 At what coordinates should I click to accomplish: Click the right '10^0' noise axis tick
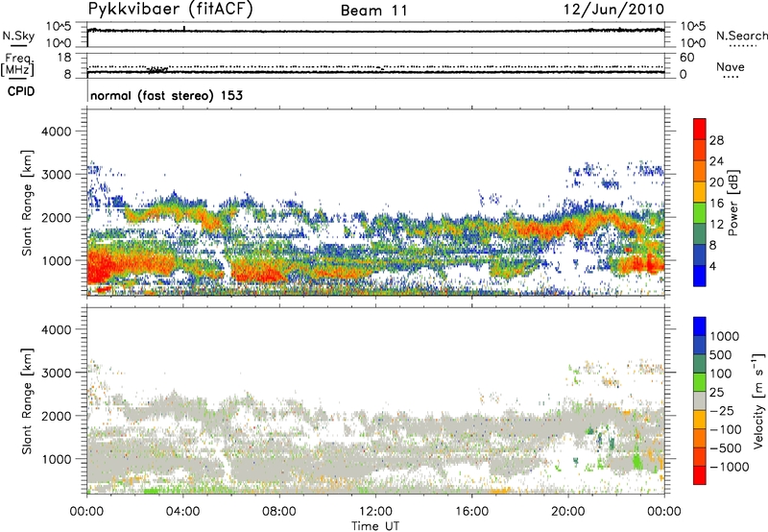pyautogui.click(x=692, y=42)
